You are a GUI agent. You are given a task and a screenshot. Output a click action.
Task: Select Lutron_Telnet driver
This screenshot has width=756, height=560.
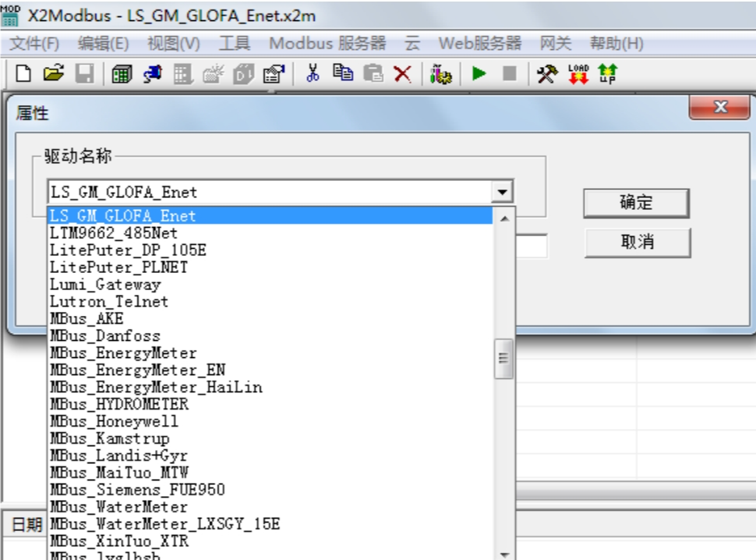(x=270, y=302)
